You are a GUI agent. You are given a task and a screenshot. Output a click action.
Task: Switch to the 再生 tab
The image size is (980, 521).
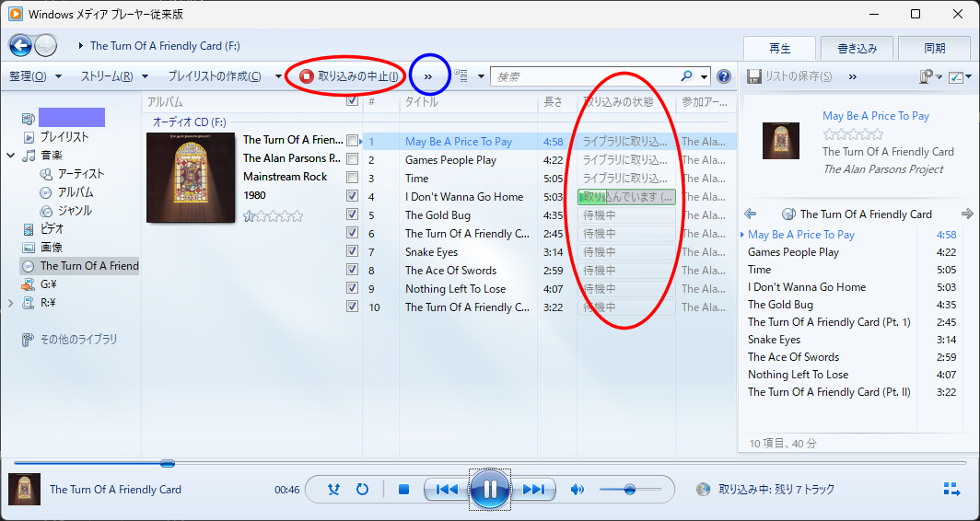(779, 48)
